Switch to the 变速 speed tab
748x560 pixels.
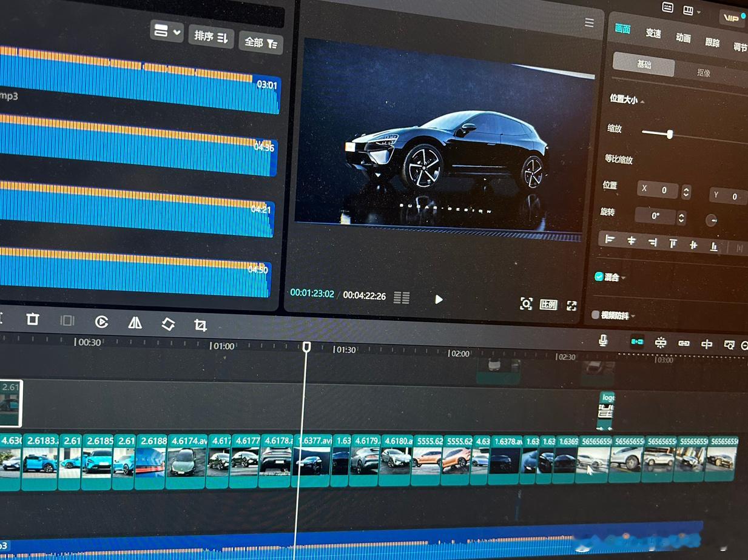pos(653,33)
